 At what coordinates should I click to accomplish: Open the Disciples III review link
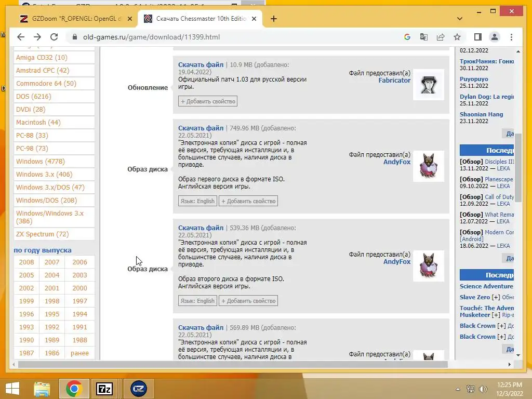coord(499,162)
